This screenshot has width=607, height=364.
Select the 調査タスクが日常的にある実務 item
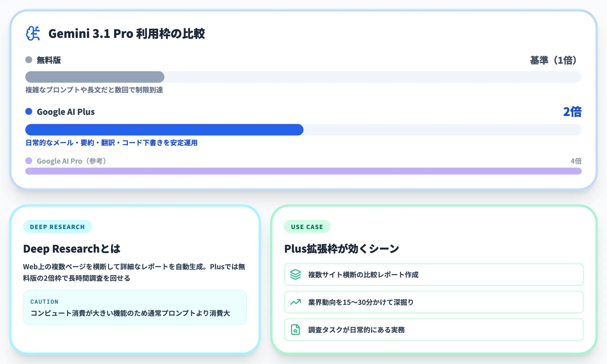[x=434, y=330]
